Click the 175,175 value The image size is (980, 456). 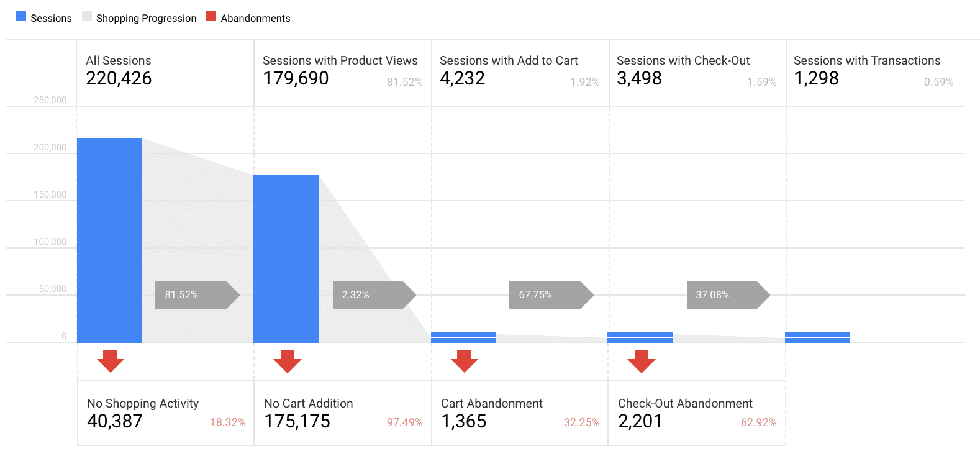click(297, 421)
